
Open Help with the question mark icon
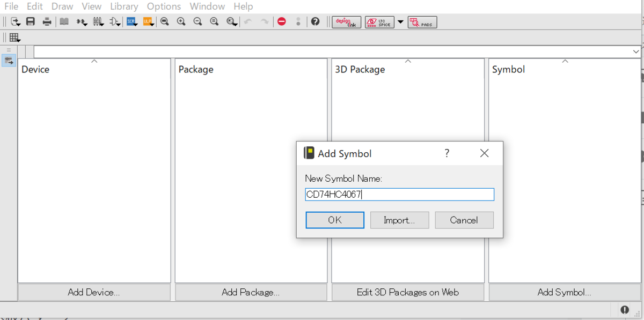click(x=316, y=22)
